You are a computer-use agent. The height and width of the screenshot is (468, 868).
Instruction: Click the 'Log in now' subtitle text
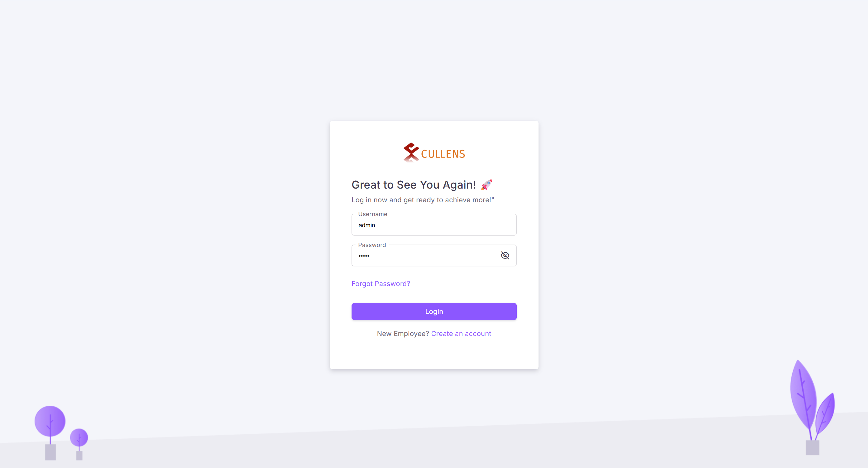point(423,200)
